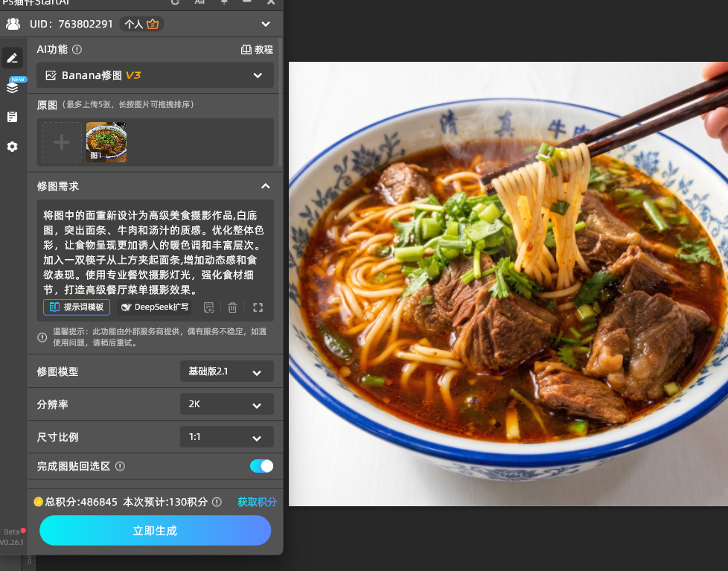Open the 教程 tutorial link

(x=257, y=50)
